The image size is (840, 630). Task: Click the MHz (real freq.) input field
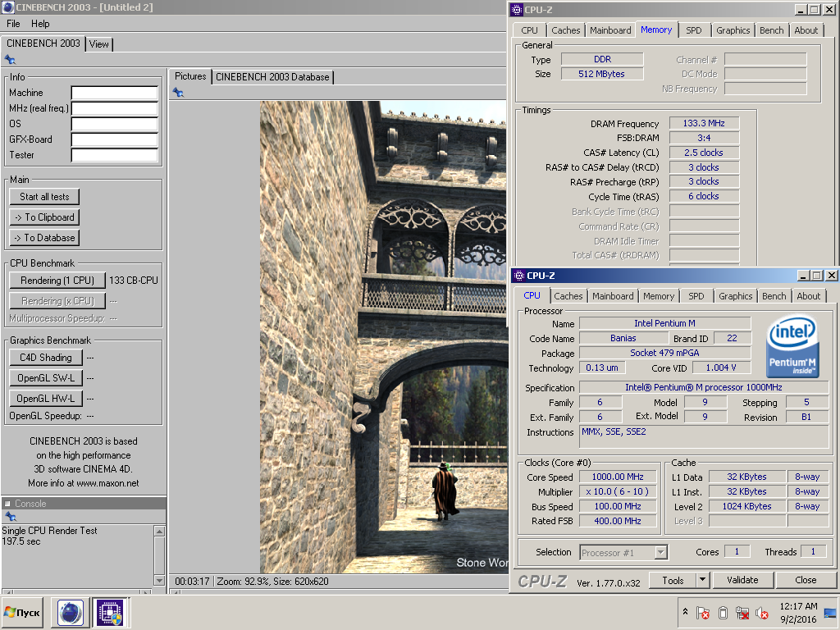(115, 109)
